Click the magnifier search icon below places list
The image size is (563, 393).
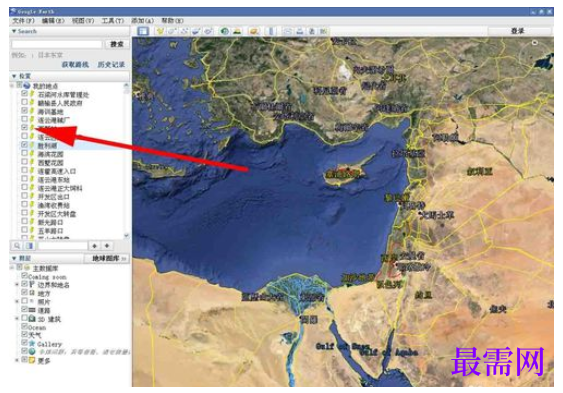coord(17,246)
